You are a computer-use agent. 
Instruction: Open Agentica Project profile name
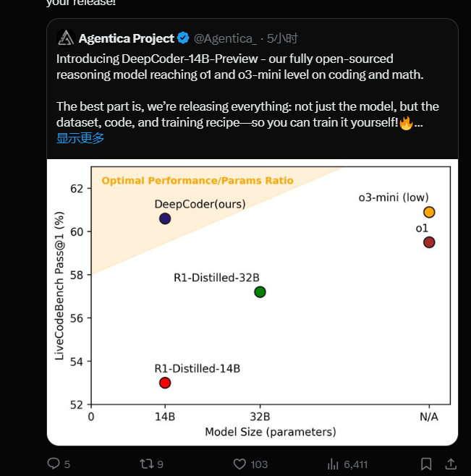click(x=127, y=38)
